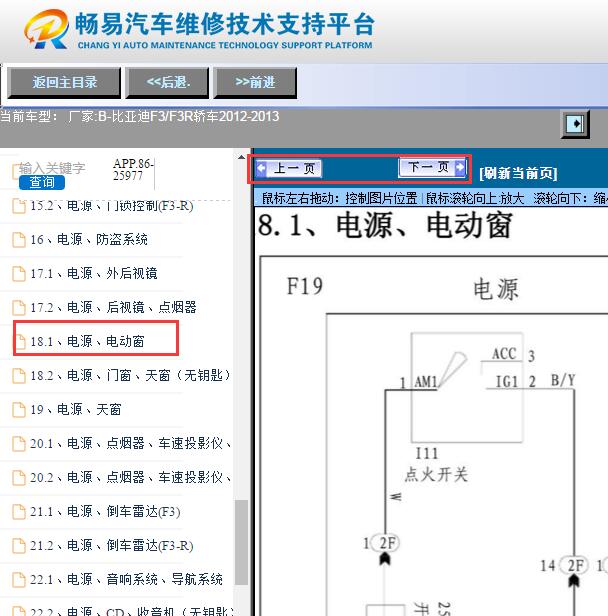Select 18.1、电源、电动窗 entry

point(87,341)
